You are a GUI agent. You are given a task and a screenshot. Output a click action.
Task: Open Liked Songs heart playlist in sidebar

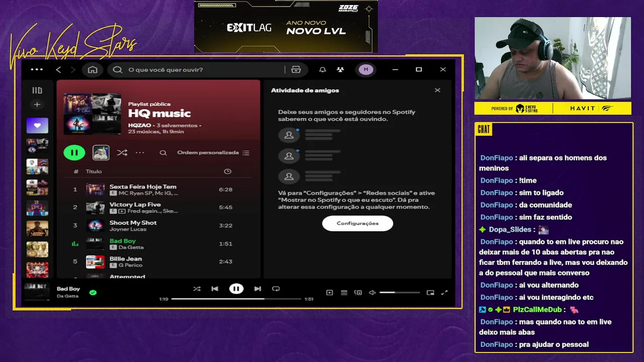37,125
